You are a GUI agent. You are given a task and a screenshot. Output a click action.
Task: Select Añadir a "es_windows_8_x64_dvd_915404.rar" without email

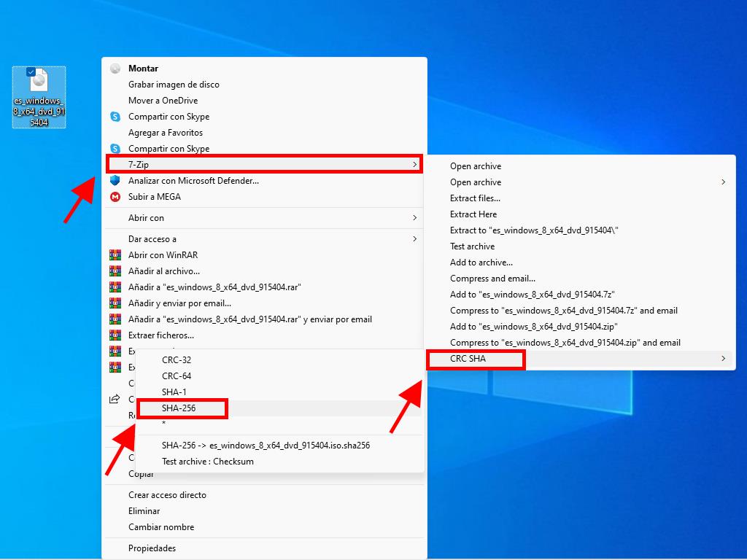[214, 287]
